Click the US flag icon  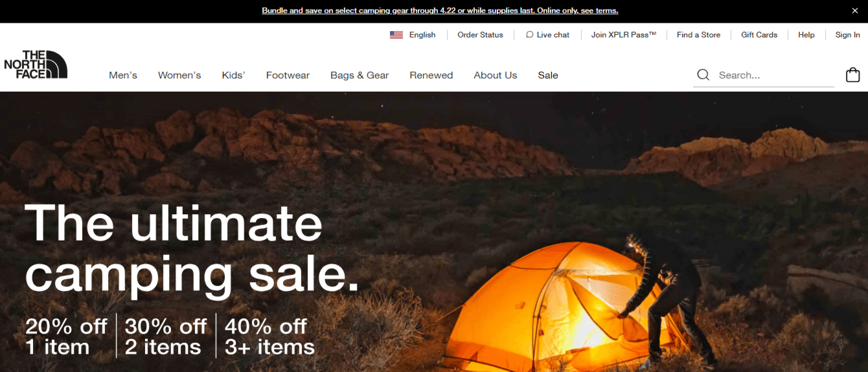click(x=396, y=35)
